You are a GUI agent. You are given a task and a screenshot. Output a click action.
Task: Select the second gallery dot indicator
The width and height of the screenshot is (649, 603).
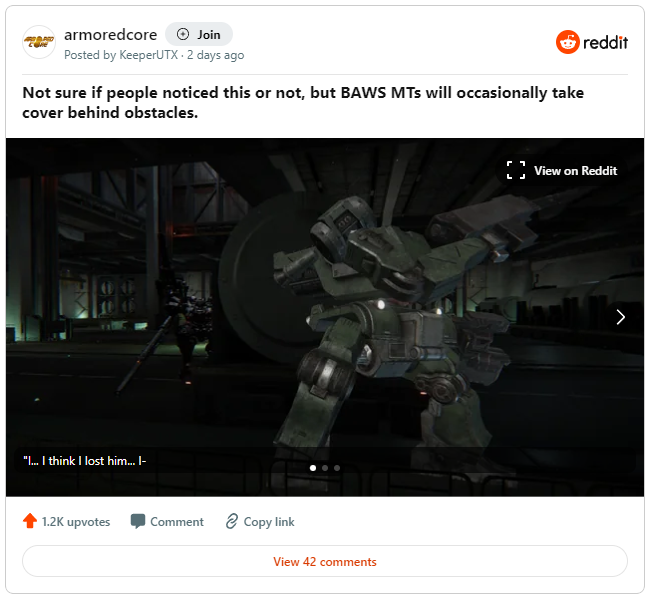pos(325,468)
